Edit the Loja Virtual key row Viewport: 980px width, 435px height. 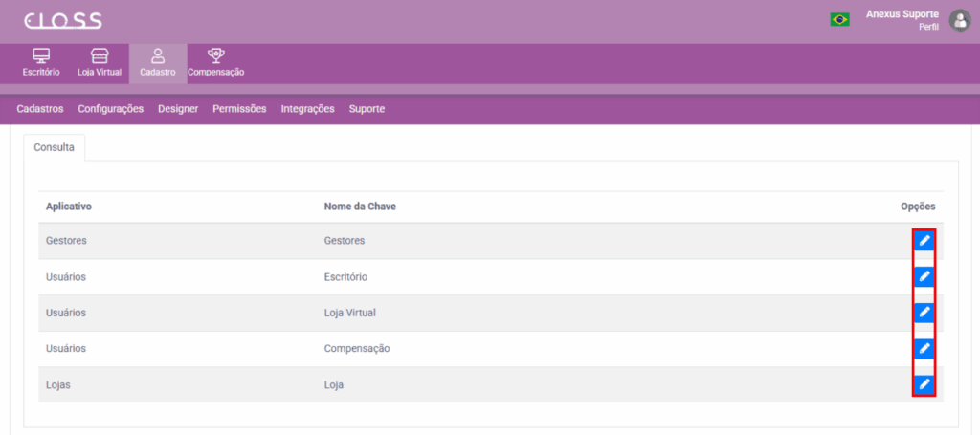(924, 313)
